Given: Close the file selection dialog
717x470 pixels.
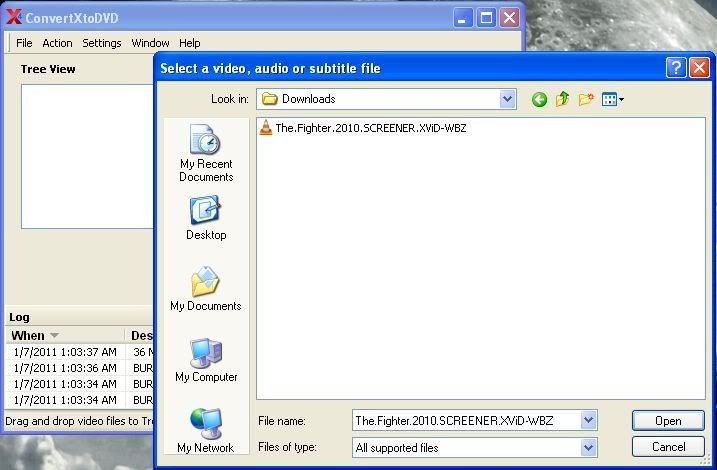Looking at the screenshot, I should pos(699,68).
